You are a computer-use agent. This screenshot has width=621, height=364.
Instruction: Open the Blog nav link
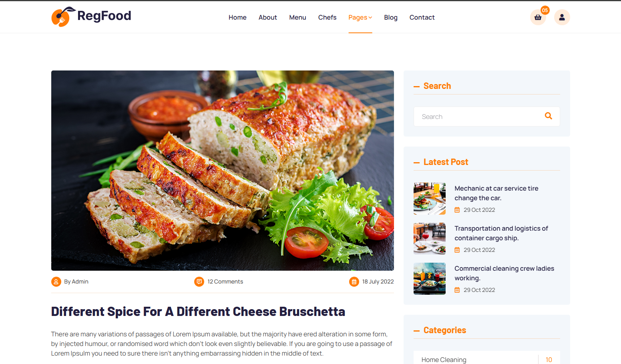pos(390,17)
